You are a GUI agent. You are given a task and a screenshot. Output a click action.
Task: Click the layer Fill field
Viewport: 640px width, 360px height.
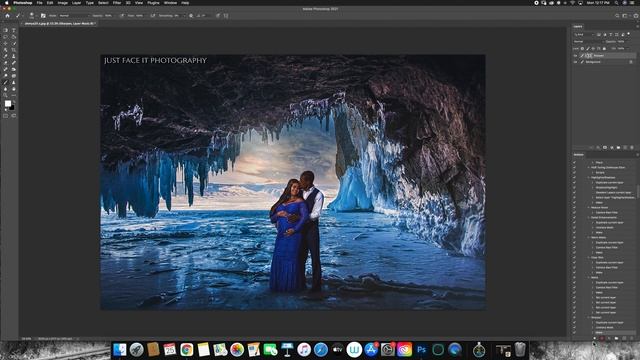(621, 49)
